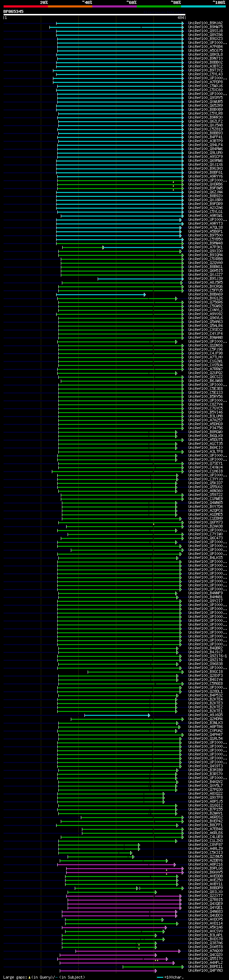
Task: Select label UniRef100_C5Z819
Action: pos(205,129)
